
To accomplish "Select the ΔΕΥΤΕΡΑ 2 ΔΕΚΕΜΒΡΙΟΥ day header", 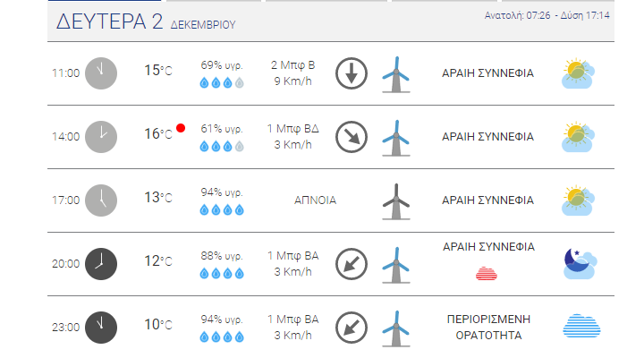I will (x=146, y=21).
